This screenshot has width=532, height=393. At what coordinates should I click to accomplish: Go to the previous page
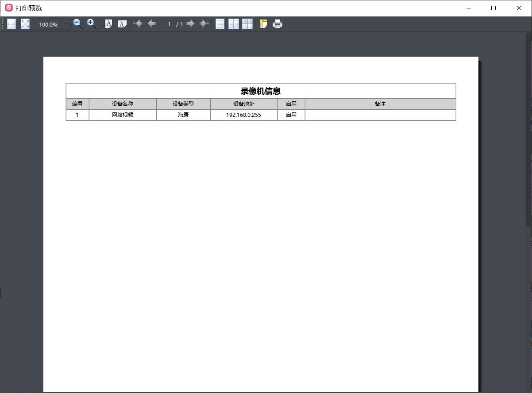(152, 24)
